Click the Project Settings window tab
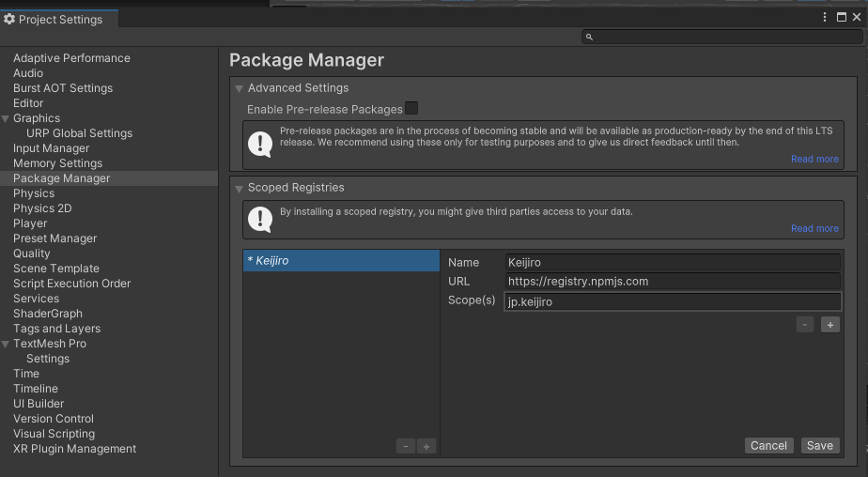 pos(58,19)
